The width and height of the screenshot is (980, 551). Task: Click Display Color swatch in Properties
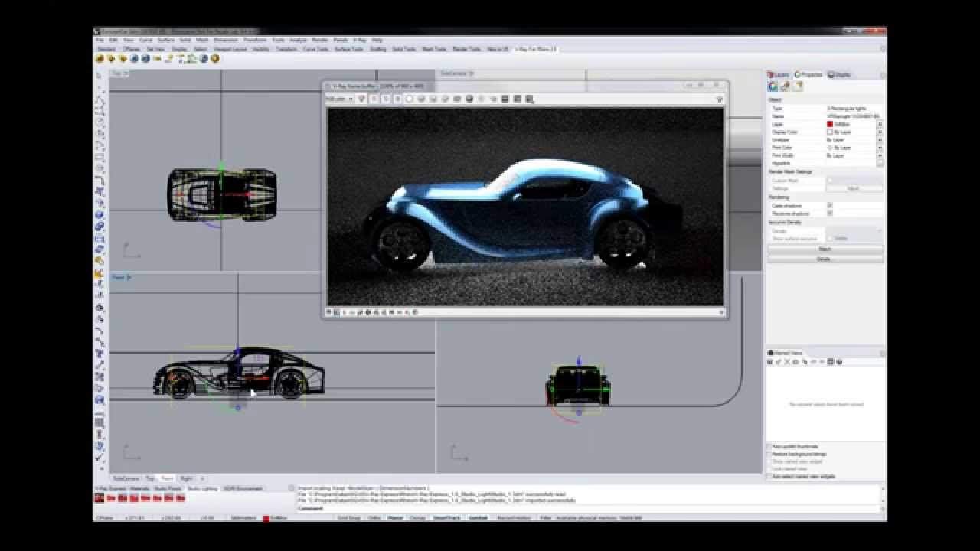(x=830, y=132)
